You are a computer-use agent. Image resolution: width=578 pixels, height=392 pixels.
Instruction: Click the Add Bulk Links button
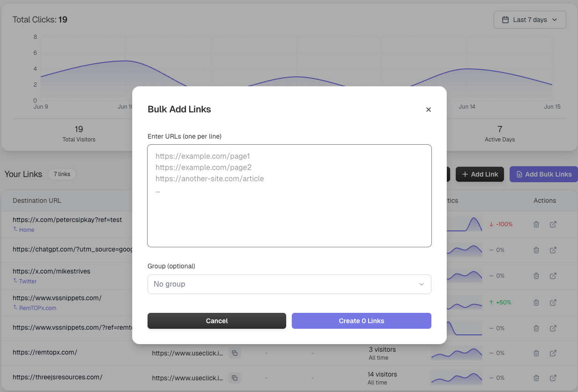pos(543,174)
